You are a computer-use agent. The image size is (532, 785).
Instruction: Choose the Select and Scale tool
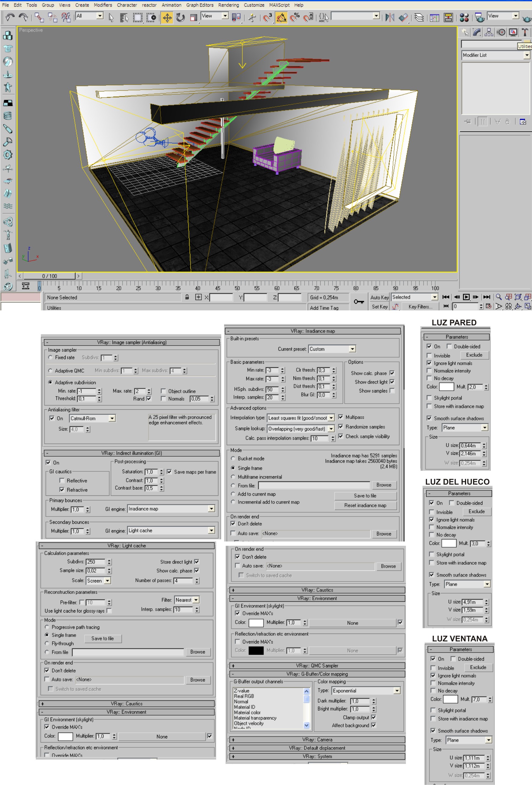tap(193, 17)
